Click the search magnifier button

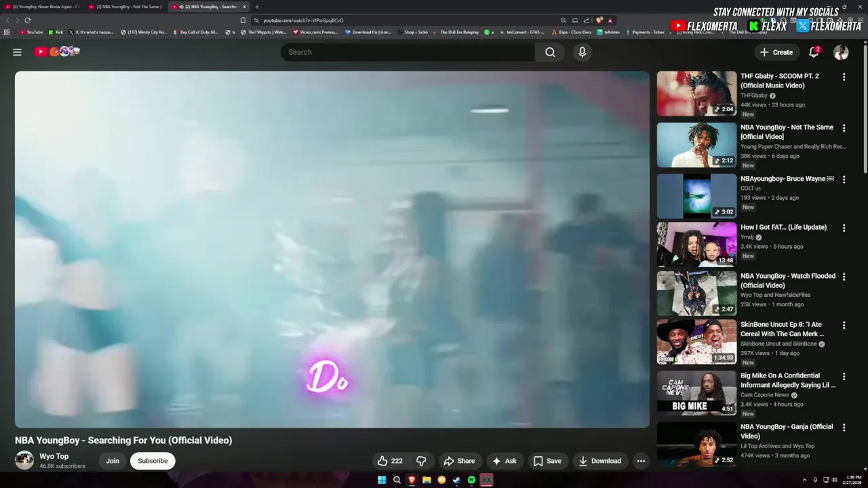click(550, 52)
